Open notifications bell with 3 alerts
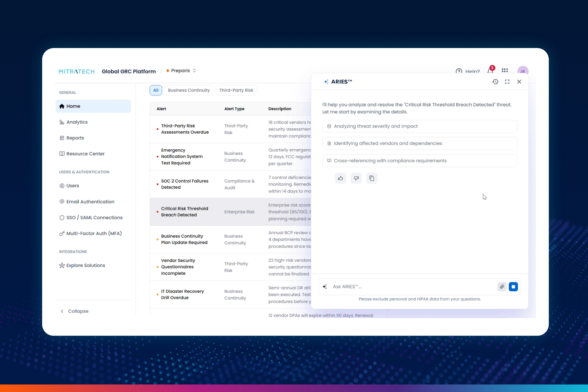Image resolution: width=588 pixels, height=392 pixels. click(x=490, y=70)
